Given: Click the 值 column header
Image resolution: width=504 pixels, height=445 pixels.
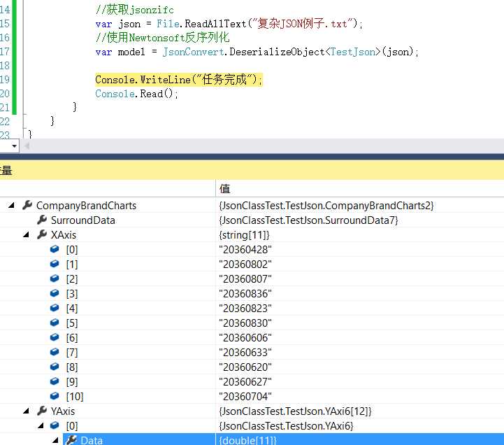Looking at the screenshot, I should (225, 188).
